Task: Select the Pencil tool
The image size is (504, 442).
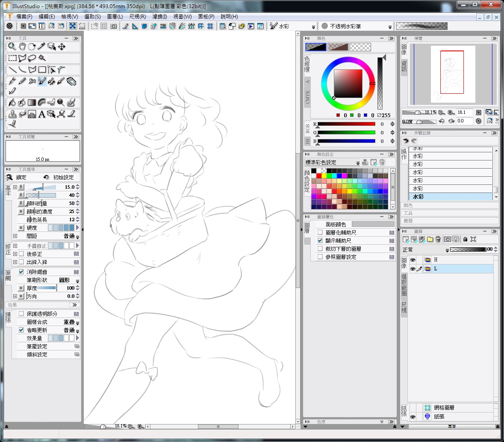Action: click(x=22, y=81)
